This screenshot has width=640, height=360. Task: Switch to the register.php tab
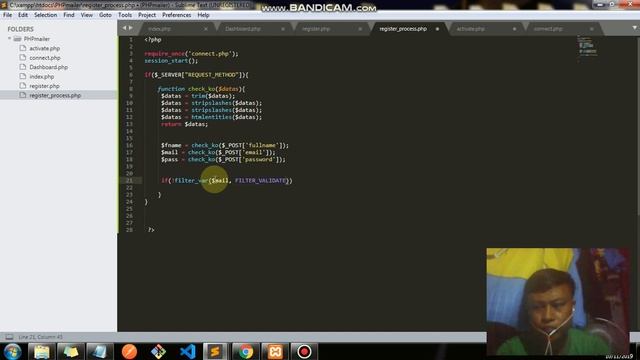coord(316,29)
